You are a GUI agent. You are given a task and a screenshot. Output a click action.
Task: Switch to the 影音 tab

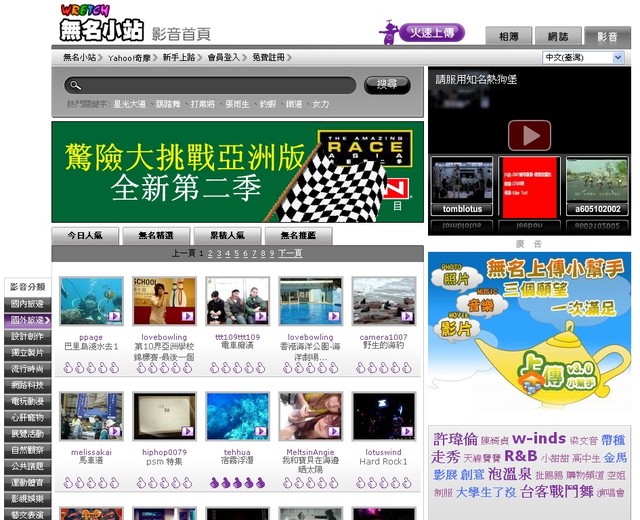607,36
